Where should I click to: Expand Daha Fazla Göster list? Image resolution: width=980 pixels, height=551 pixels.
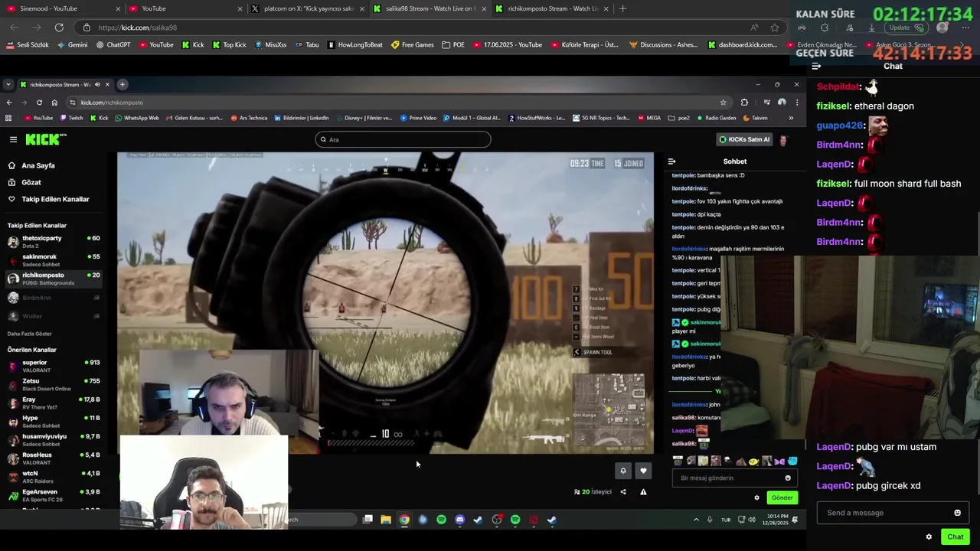point(30,334)
